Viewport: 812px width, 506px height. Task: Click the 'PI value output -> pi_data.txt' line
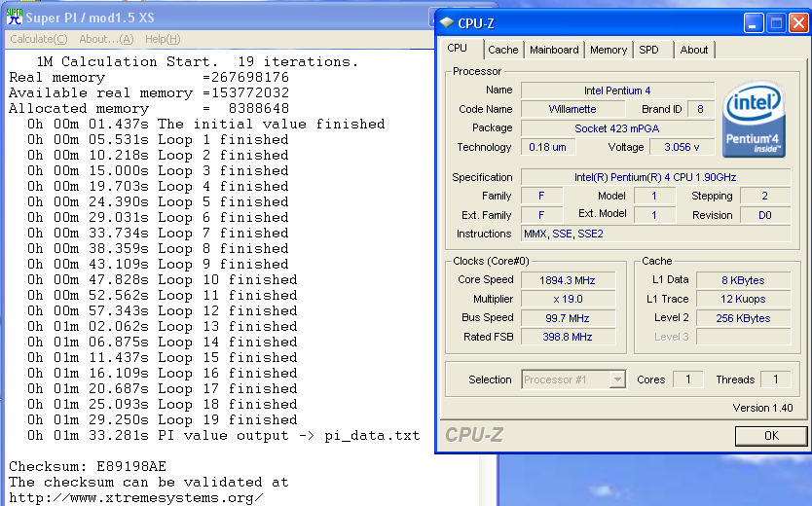click(224, 436)
